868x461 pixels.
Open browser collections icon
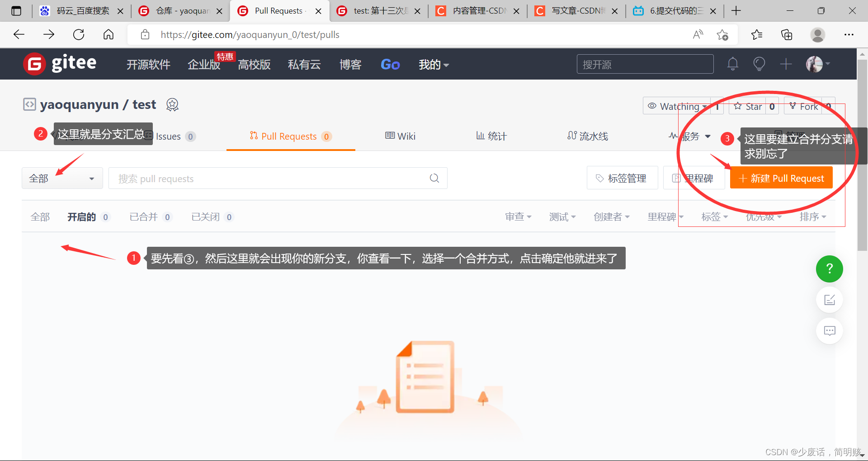click(x=787, y=34)
